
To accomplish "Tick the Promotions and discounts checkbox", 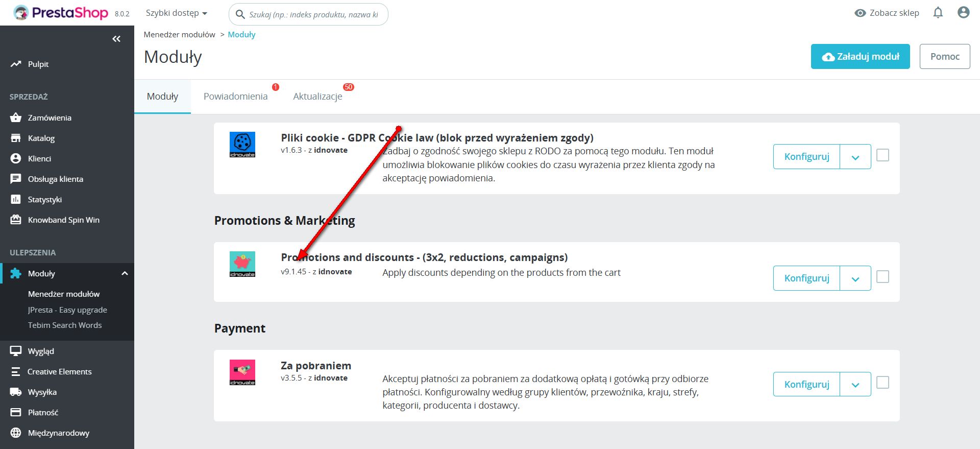I will coord(883,277).
